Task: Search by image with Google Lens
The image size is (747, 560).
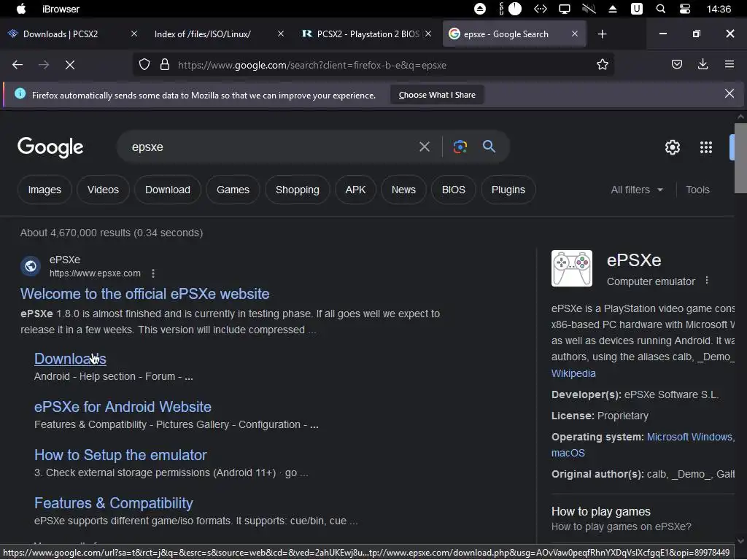Action: 460,147
